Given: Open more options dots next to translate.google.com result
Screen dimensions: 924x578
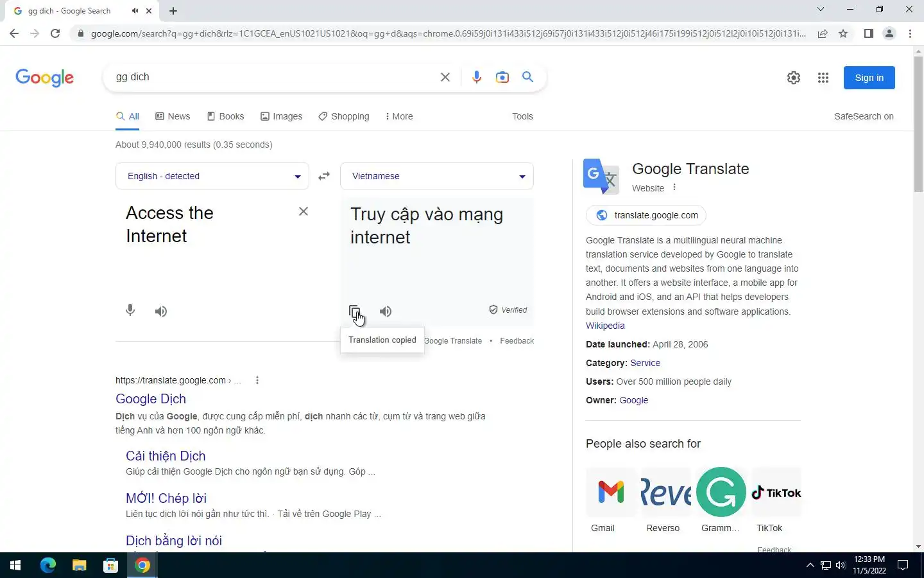Looking at the screenshot, I should point(257,380).
